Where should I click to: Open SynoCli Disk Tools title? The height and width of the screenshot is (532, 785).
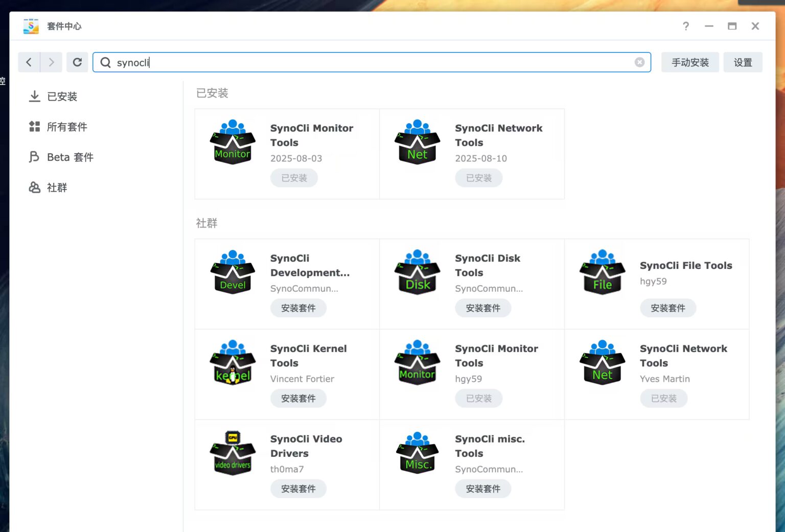[x=488, y=265]
